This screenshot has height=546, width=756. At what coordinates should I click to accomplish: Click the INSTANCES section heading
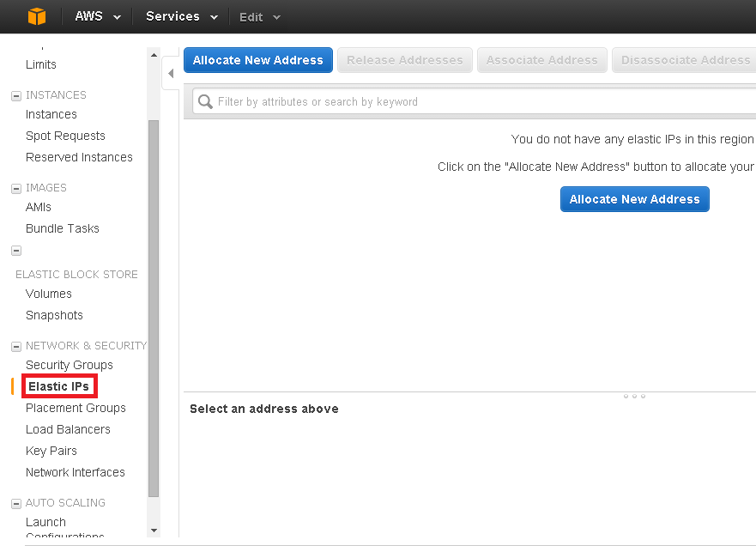tap(56, 95)
